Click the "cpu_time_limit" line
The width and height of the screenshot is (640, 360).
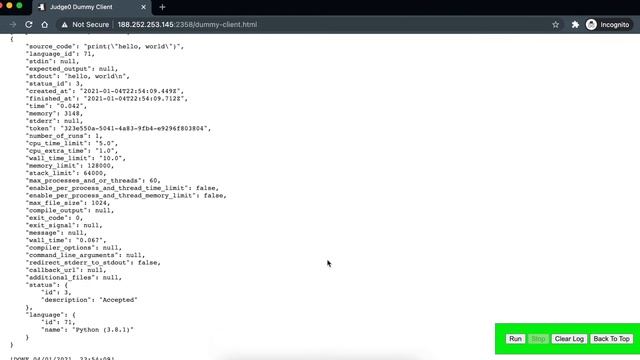pos(72,143)
